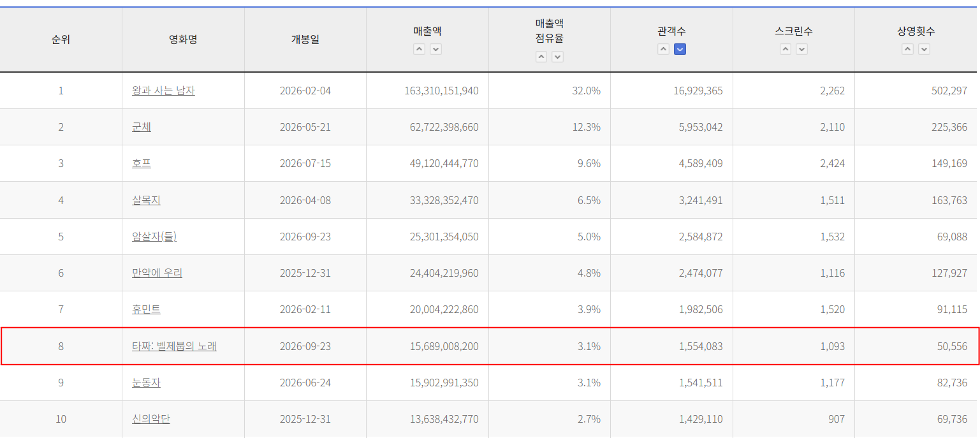
Task: Sort 스크린수 column descending
Action: pos(802,49)
